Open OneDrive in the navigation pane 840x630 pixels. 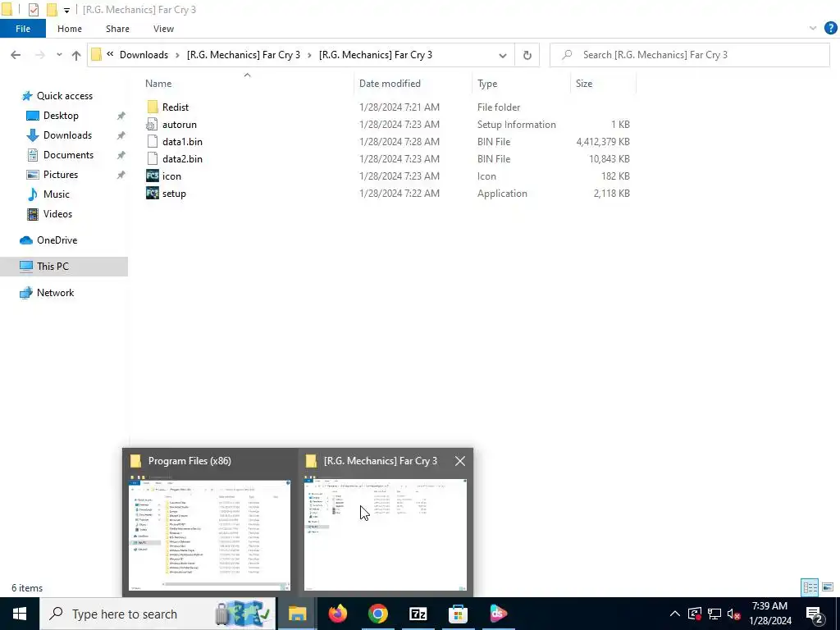tap(57, 240)
